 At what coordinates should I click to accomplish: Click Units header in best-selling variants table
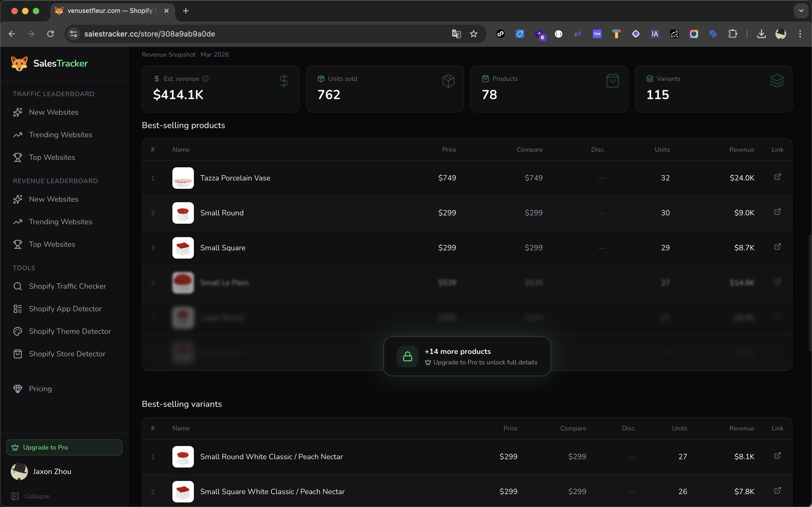point(679,428)
